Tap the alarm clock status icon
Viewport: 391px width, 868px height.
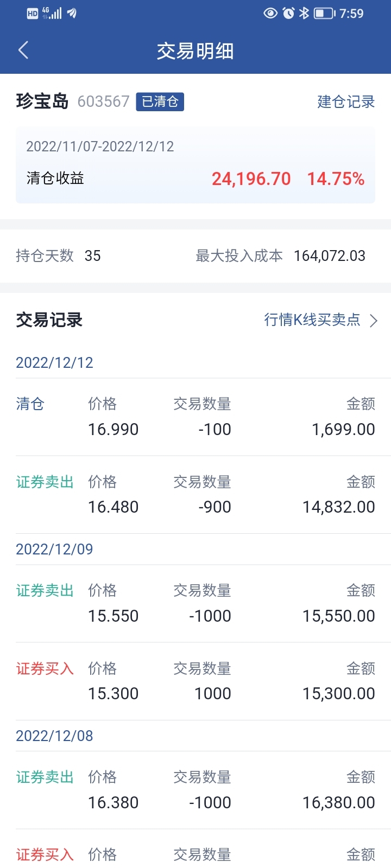pos(288,13)
